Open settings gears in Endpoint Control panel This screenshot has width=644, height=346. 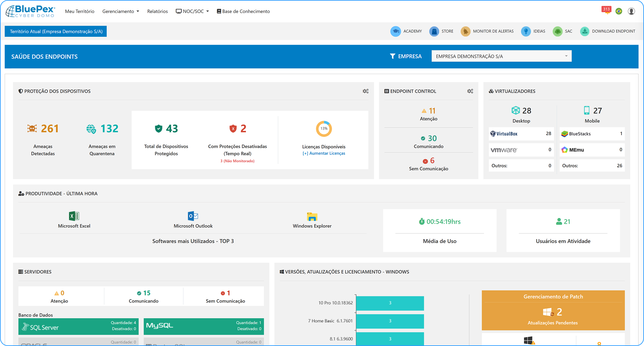pyautogui.click(x=470, y=91)
